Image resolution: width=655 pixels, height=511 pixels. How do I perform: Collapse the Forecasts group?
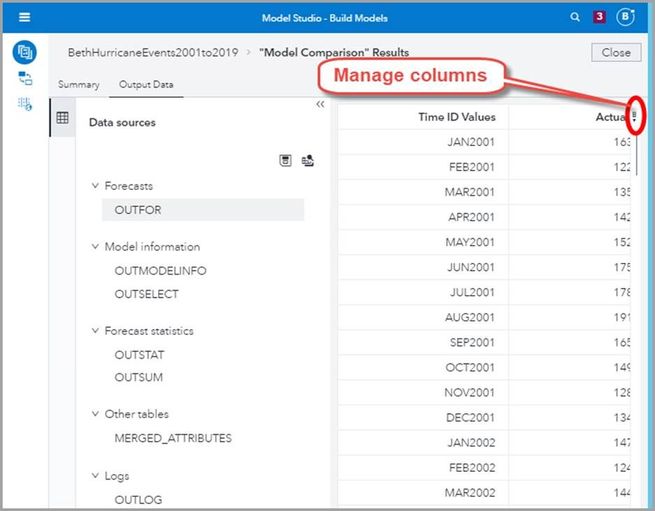95,186
